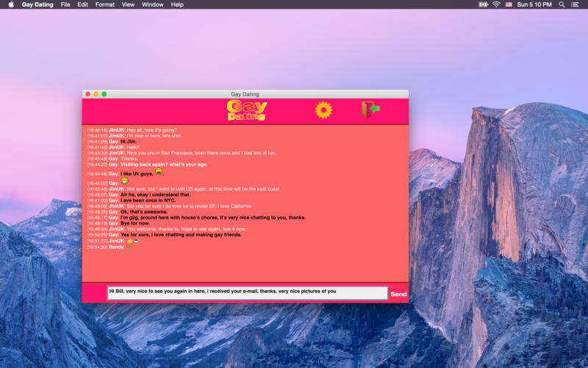Click the Wi-Fi status icon

[496, 4]
